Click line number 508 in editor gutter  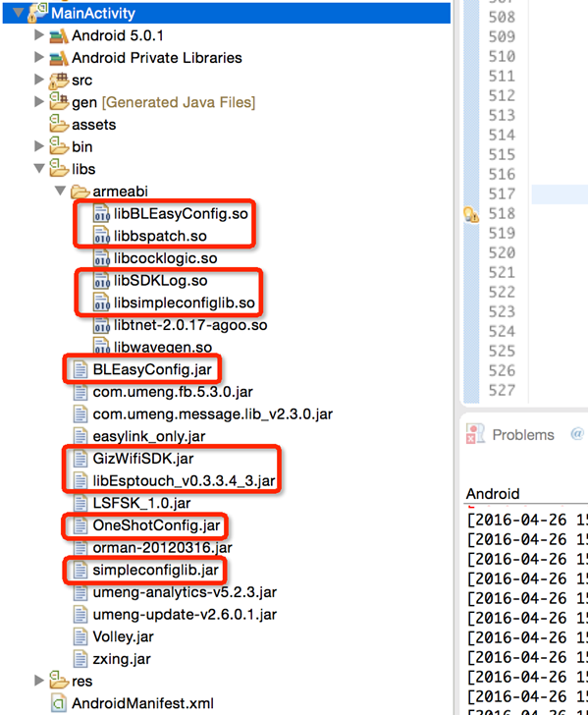502,17
